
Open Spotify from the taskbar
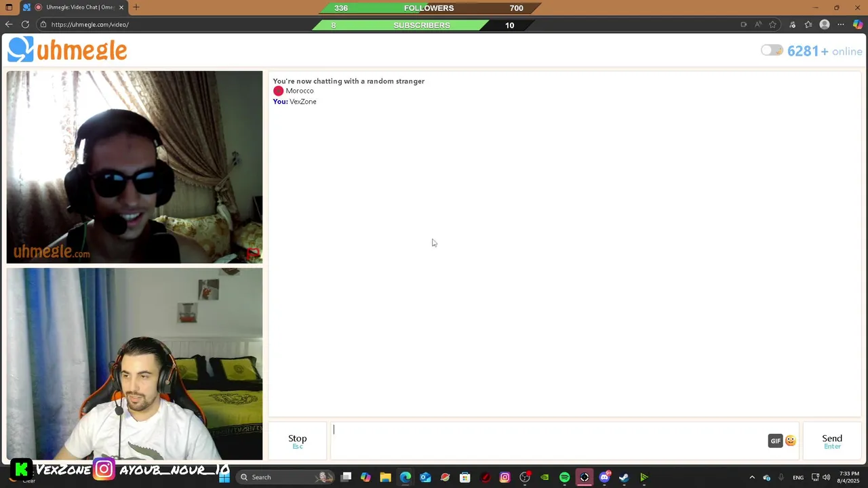[564, 477]
